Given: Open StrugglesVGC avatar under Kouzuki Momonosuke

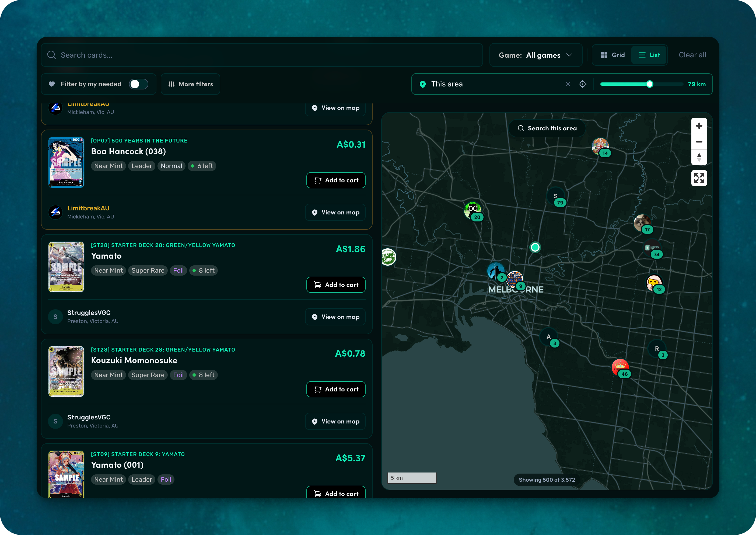Looking at the screenshot, I should (x=55, y=421).
